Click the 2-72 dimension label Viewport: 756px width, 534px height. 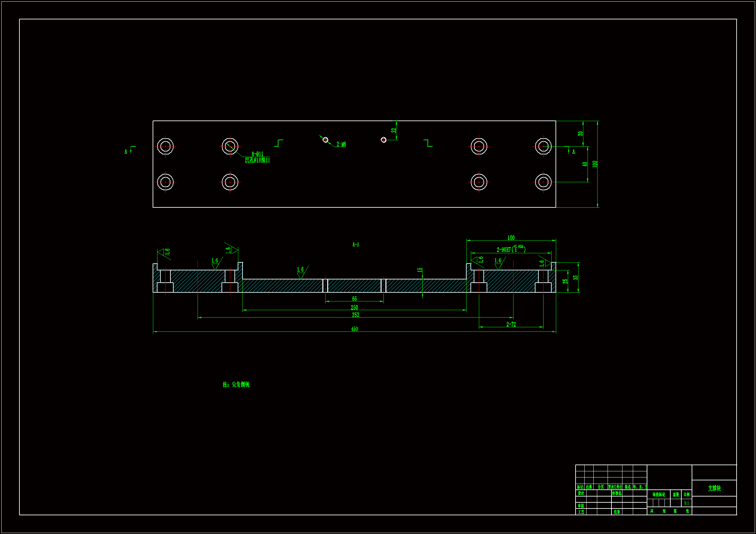(x=511, y=324)
